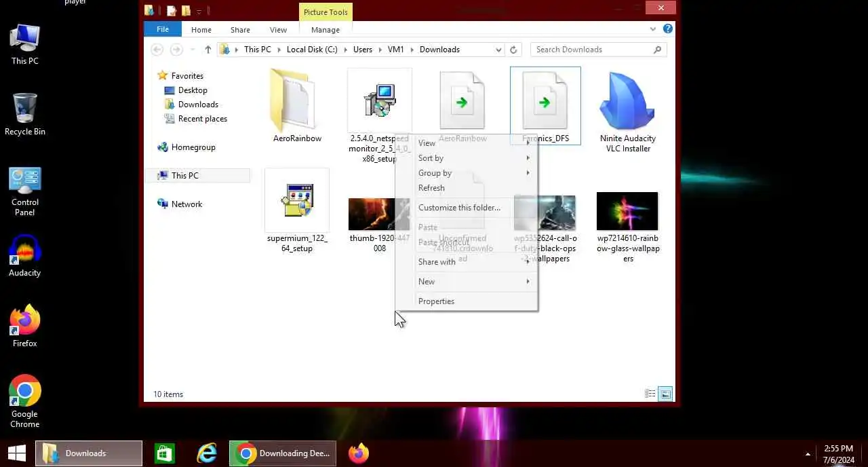The image size is (868, 467).
Task: Open Audacity desktop shortcut
Action: tap(25, 255)
